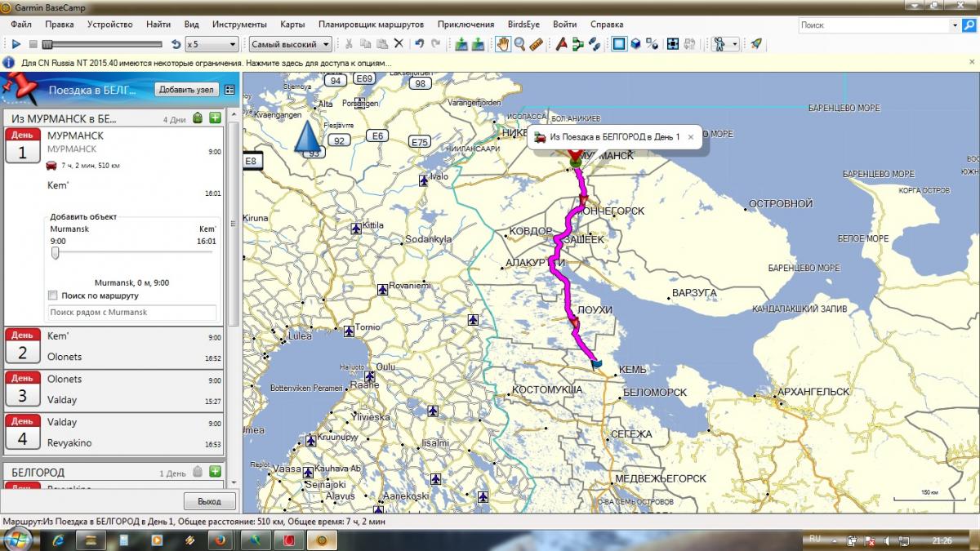The image size is (980, 551).
Task: Open the Планировщик маршрутов menu
Action: [x=372, y=24]
